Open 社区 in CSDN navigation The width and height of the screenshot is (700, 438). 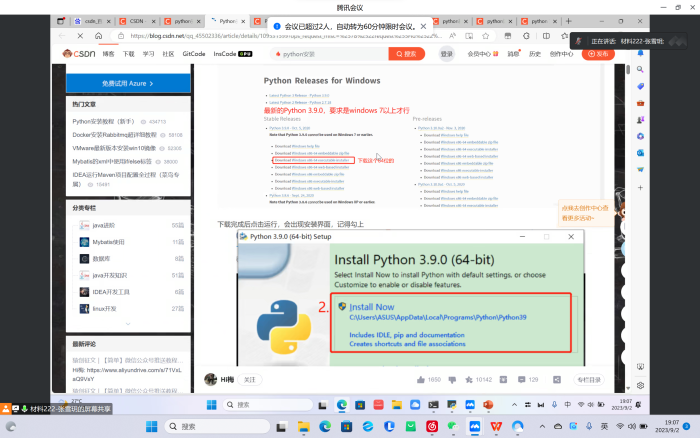coord(168,54)
